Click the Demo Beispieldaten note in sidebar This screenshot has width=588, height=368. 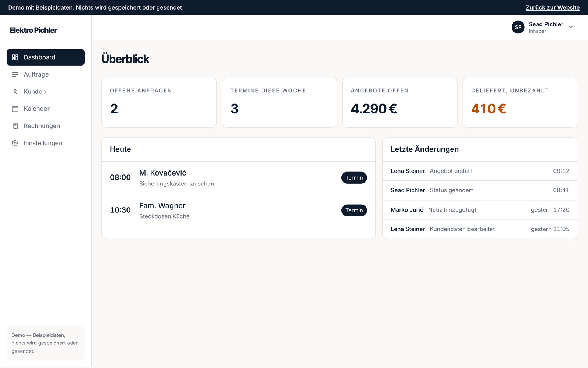point(46,343)
